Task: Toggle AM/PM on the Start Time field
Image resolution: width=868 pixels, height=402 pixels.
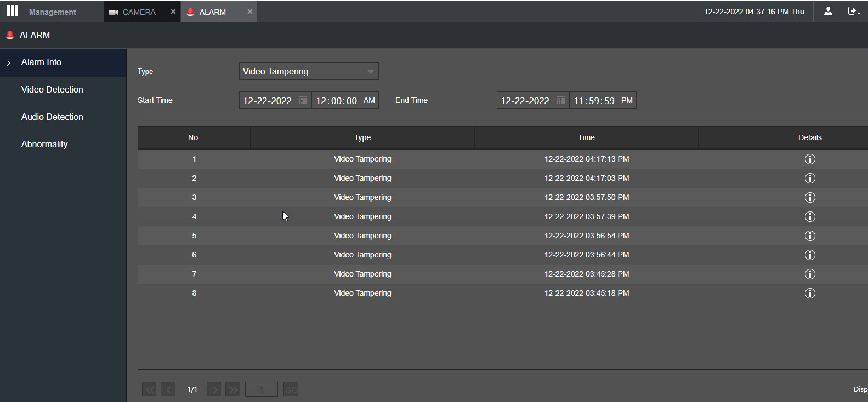Action: coord(369,100)
